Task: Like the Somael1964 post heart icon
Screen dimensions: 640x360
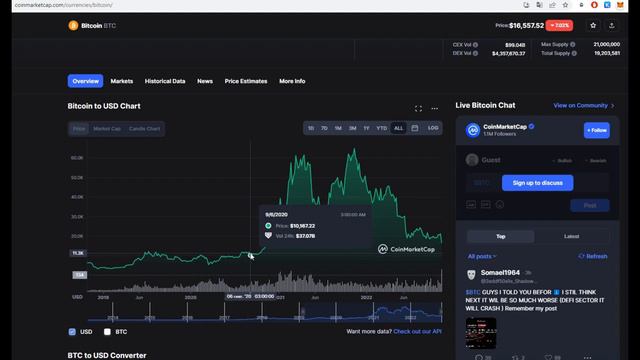Action: point(548,358)
